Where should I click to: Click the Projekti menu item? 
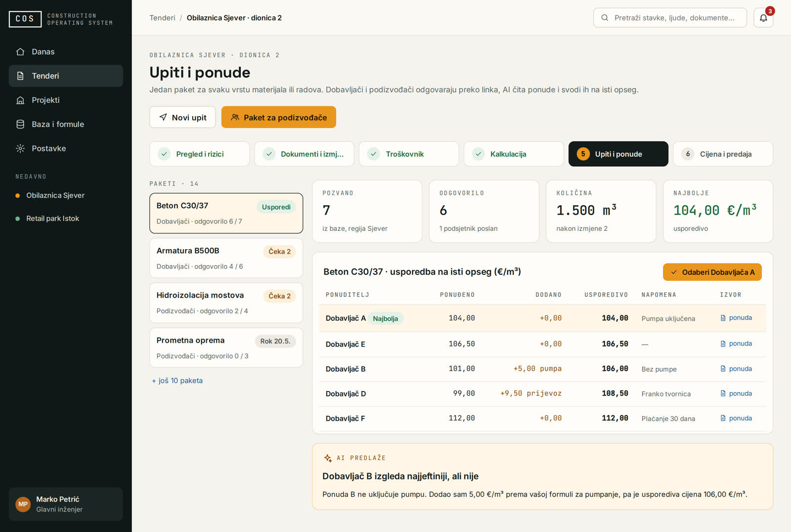66,100
